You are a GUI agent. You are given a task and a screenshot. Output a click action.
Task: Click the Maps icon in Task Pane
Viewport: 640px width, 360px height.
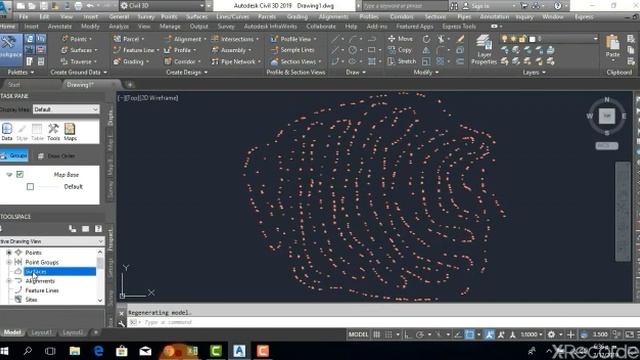coord(70,132)
